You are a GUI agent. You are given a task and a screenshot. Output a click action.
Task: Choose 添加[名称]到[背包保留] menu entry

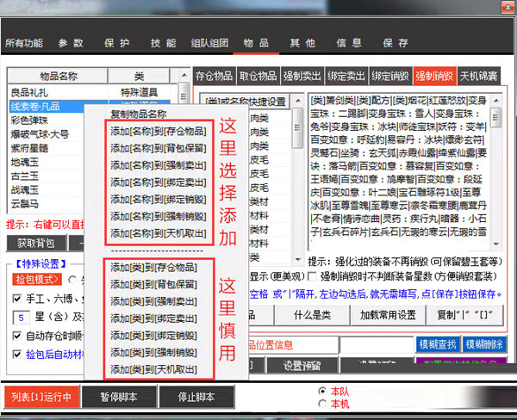pos(159,148)
